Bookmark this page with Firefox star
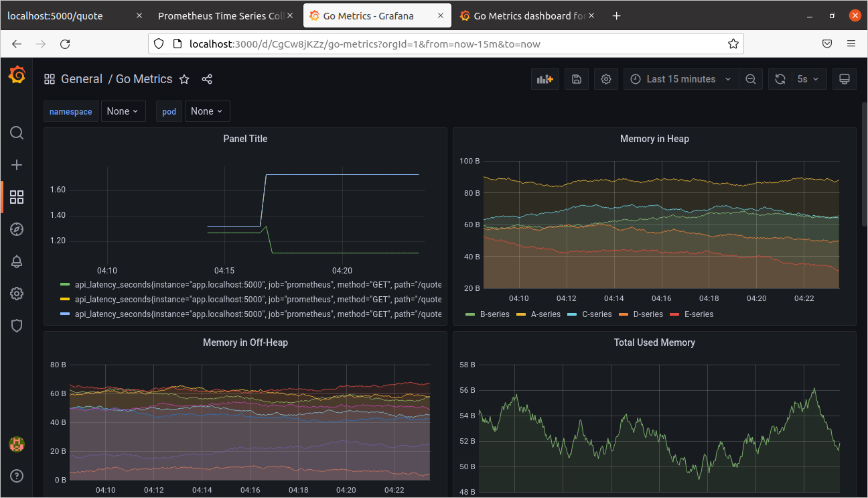The image size is (868, 498). click(x=733, y=44)
